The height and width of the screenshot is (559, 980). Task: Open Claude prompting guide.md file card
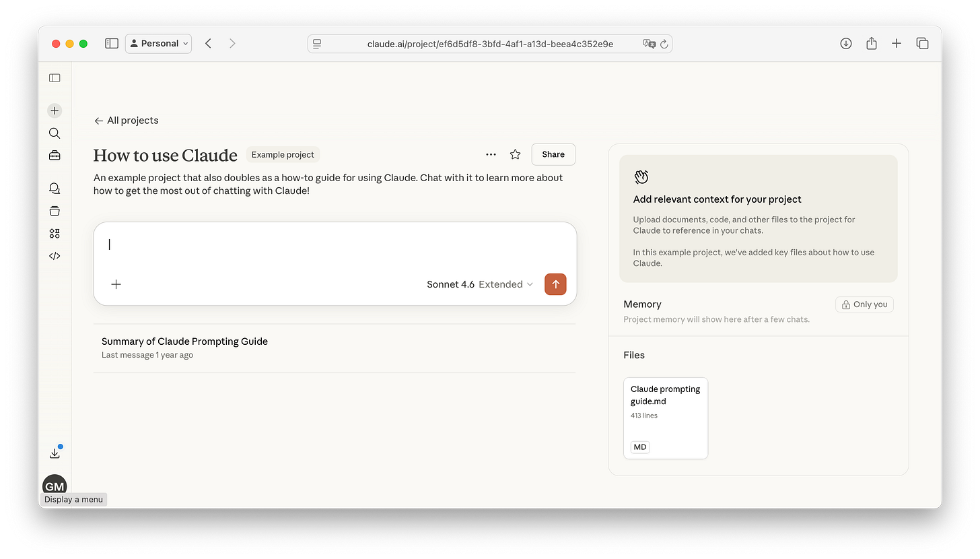[666, 418]
